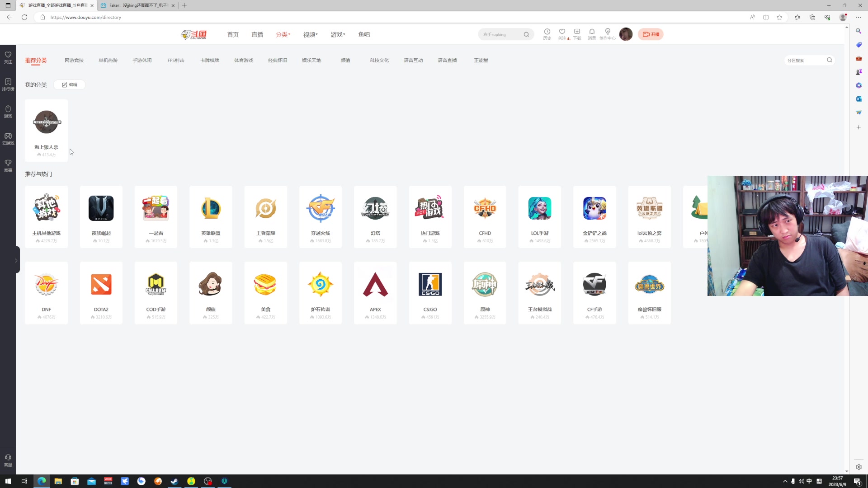The height and width of the screenshot is (488, 868).
Task: Open the DNF category card
Action: coord(46,293)
